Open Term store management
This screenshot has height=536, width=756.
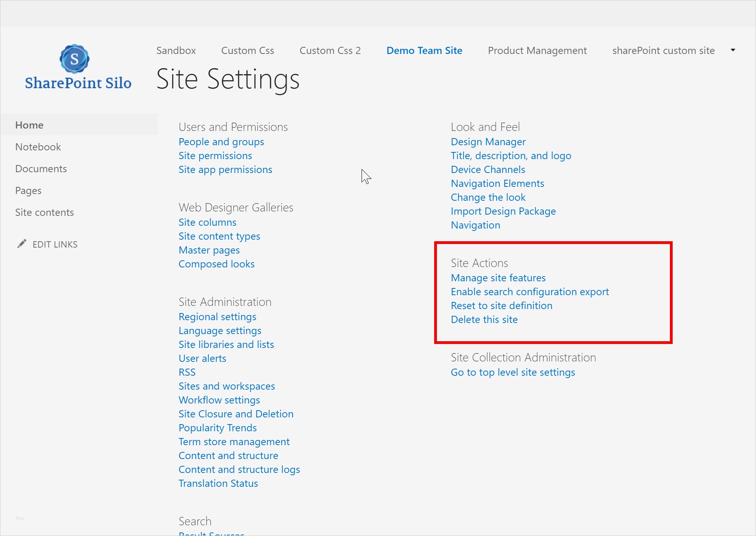point(234,442)
